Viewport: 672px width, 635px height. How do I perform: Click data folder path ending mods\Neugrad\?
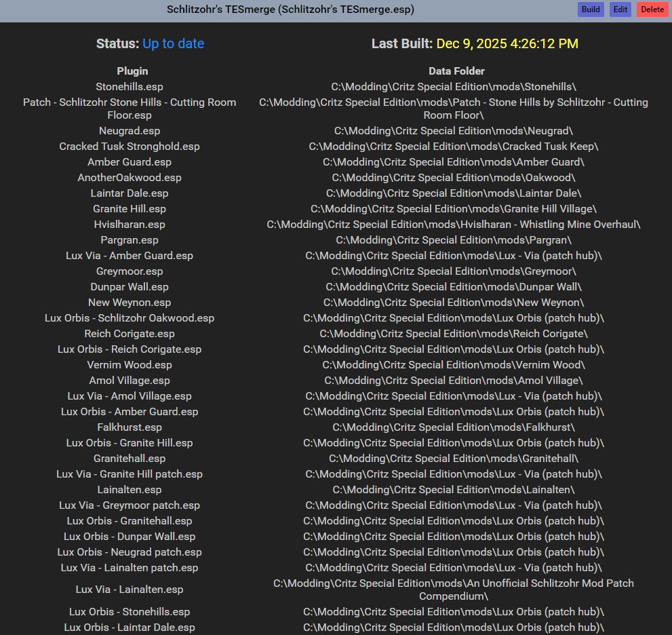(454, 131)
